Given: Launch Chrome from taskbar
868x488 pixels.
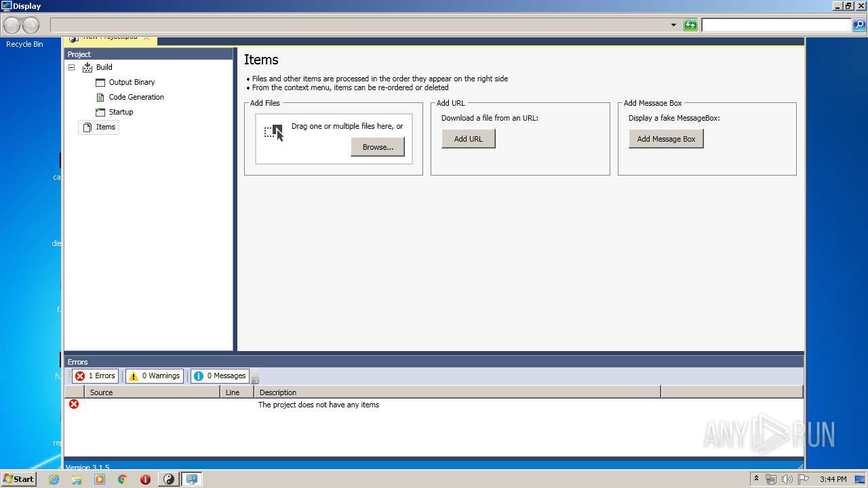Looking at the screenshot, I should 122,479.
